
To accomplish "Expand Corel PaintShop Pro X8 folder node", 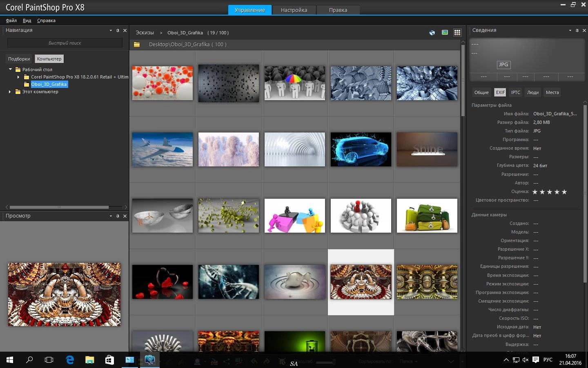I will coord(18,77).
